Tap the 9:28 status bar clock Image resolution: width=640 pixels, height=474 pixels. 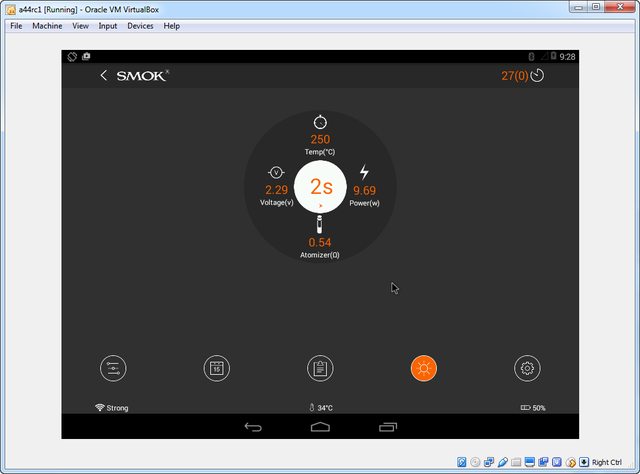567,57
